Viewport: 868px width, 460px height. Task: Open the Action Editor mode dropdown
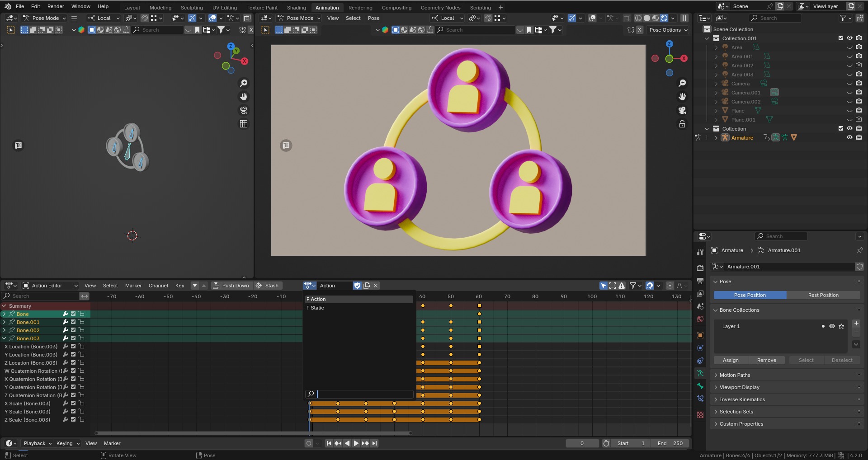click(50, 286)
